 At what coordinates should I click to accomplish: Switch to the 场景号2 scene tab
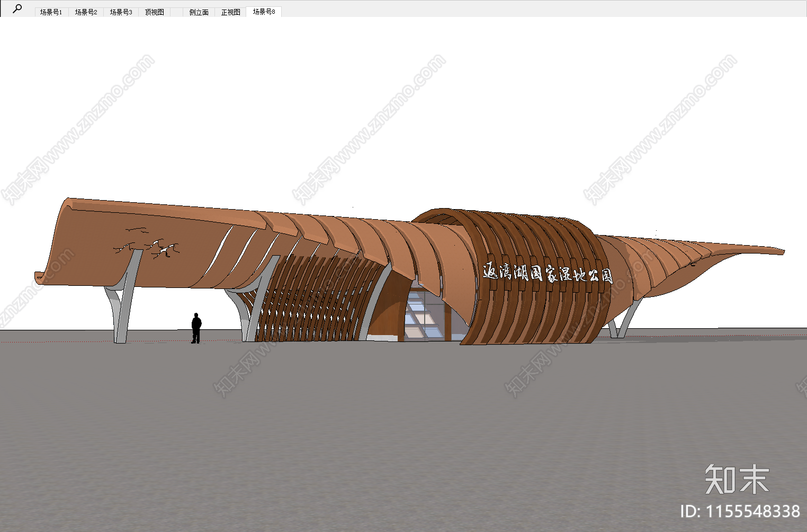click(x=86, y=12)
